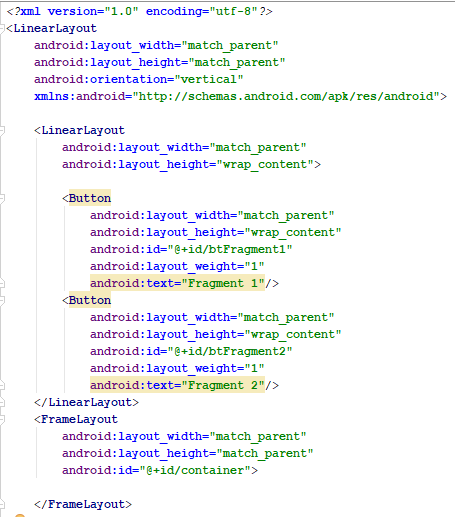Click the first Button's layout_weight="1" attribute
The width and height of the screenshot is (455, 517).
(x=177, y=266)
